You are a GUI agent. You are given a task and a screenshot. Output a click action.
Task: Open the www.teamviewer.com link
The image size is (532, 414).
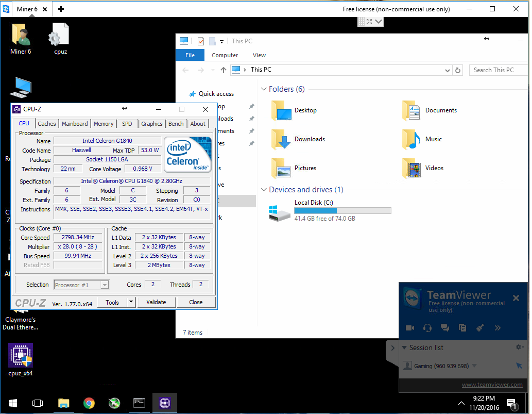tap(492, 385)
